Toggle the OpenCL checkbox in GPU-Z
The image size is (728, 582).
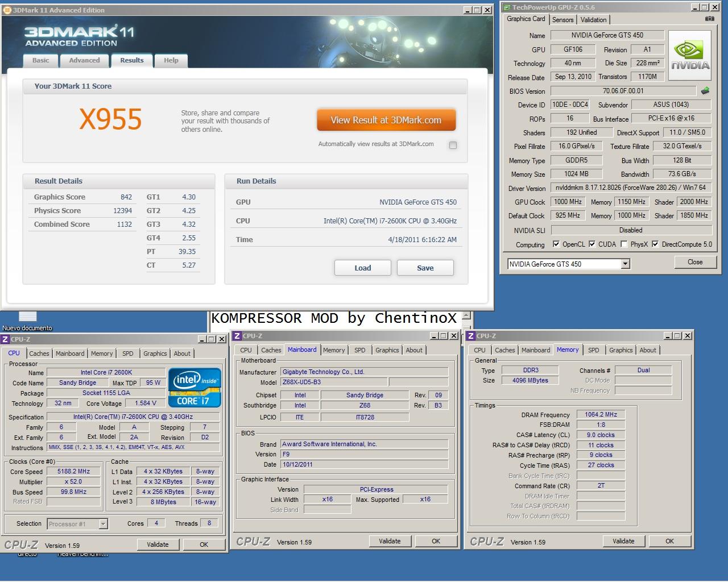coord(556,244)
